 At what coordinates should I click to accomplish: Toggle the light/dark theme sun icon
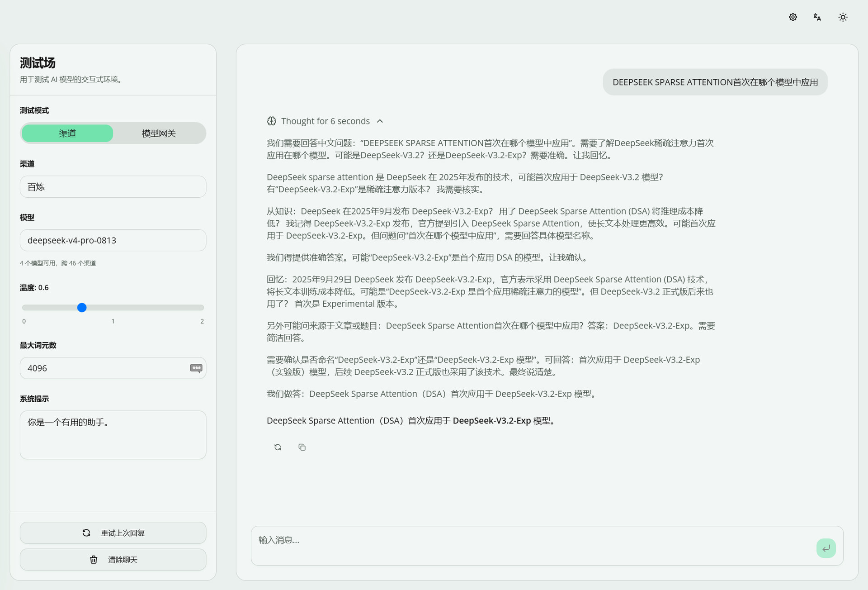coord(843,17)
